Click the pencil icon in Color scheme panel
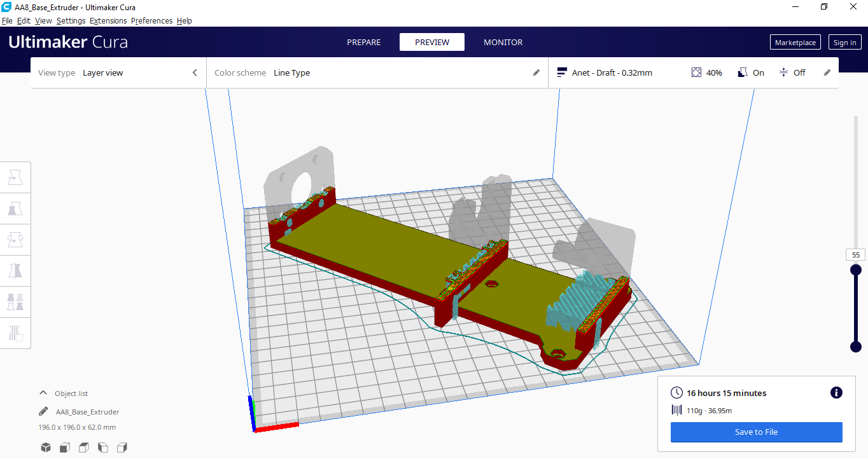The width and height of the screenshot is (868, 459). click(536, 72)
